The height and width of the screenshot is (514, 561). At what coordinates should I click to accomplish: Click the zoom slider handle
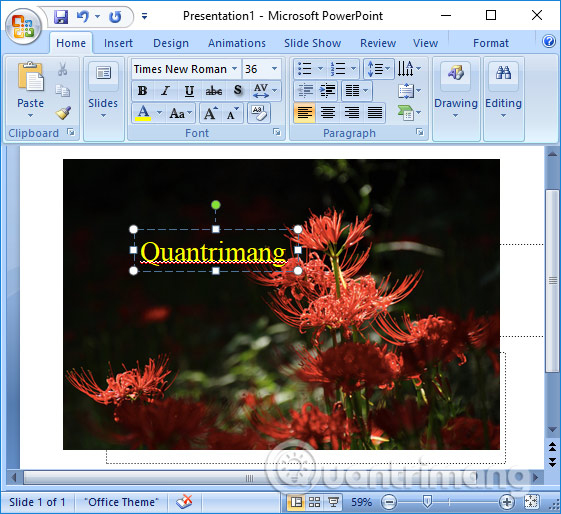tap(427, 501)
